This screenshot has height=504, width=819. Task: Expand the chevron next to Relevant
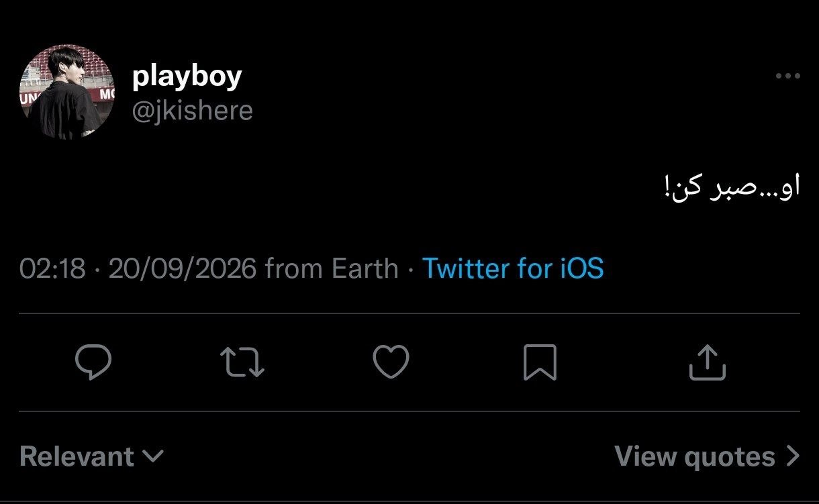[x=153, y=457]
